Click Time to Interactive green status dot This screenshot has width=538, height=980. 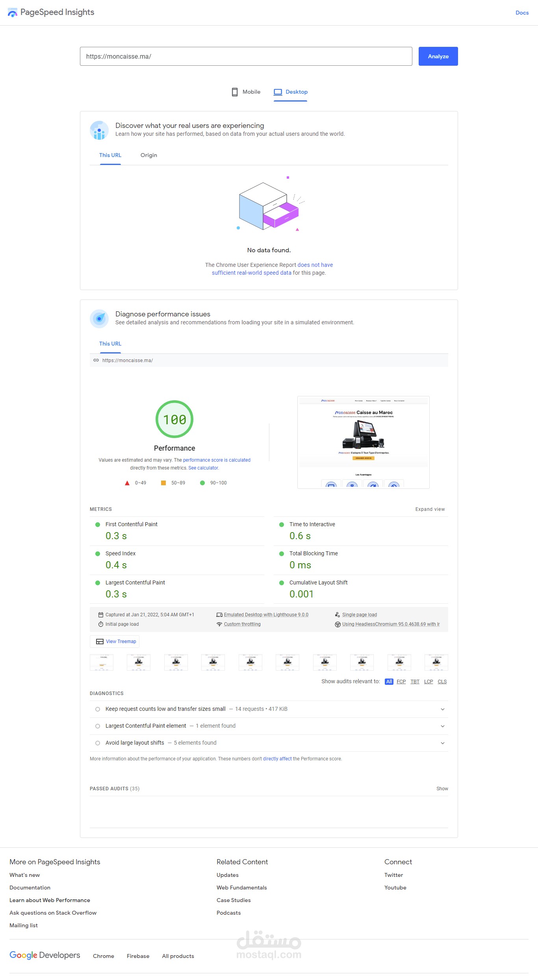coord(282,525)
